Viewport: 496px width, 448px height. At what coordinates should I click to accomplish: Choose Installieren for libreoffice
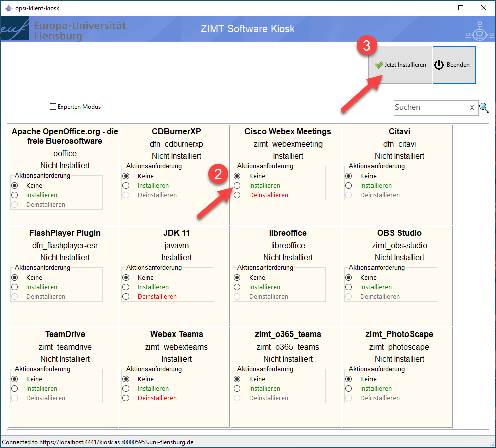[x=237, y=287]
